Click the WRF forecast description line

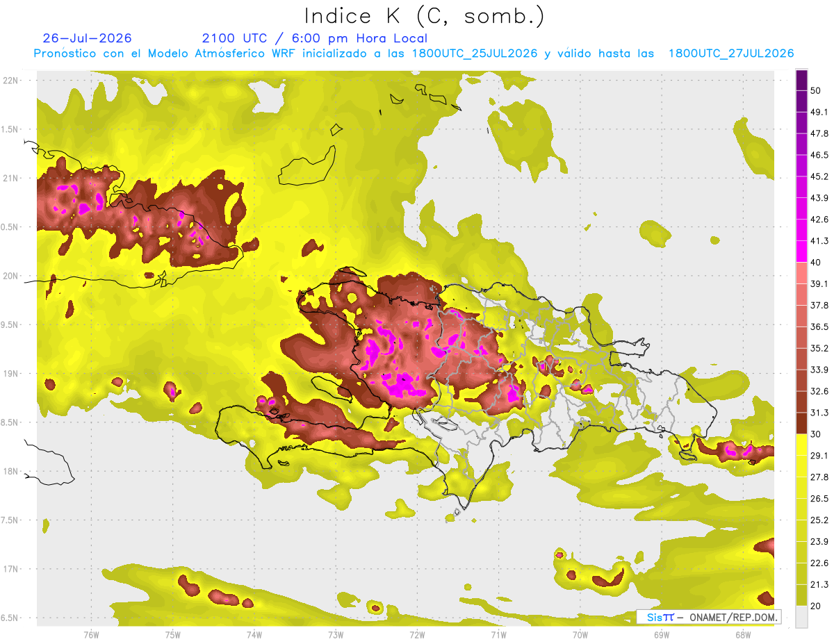click(x=414, y=53)
